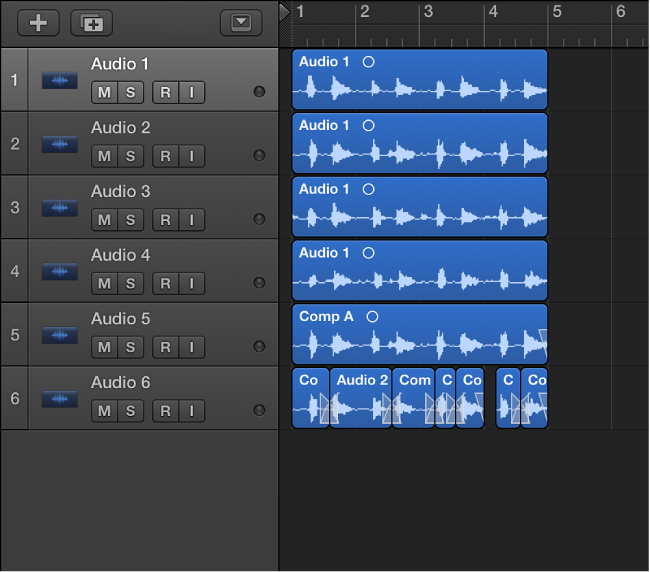Click the Audio 2 track status indicator dot
The width and height of the screenshot is (650, 572).
(260, 156)
